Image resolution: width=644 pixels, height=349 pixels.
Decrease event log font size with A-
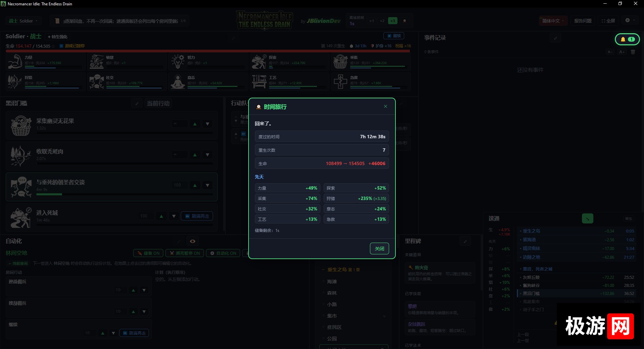(610, 52)
